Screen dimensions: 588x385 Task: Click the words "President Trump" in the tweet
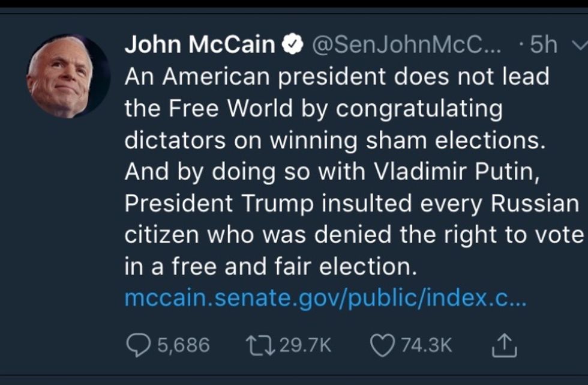(219, 204)
